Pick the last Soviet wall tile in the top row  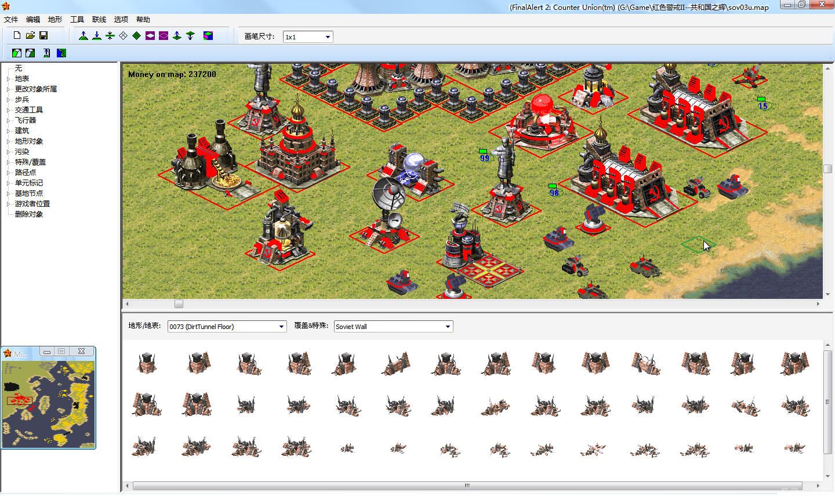point(795,363)
